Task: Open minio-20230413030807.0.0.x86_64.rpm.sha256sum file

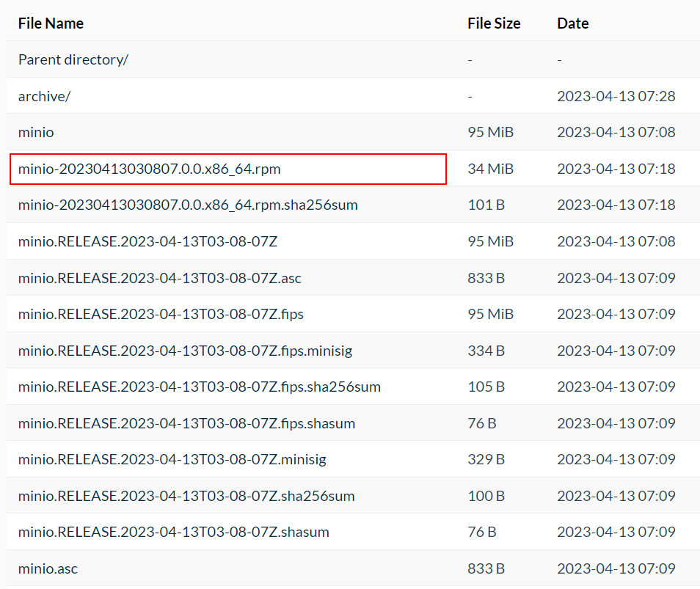Action: pyautogui.click(x=188, y=205)
